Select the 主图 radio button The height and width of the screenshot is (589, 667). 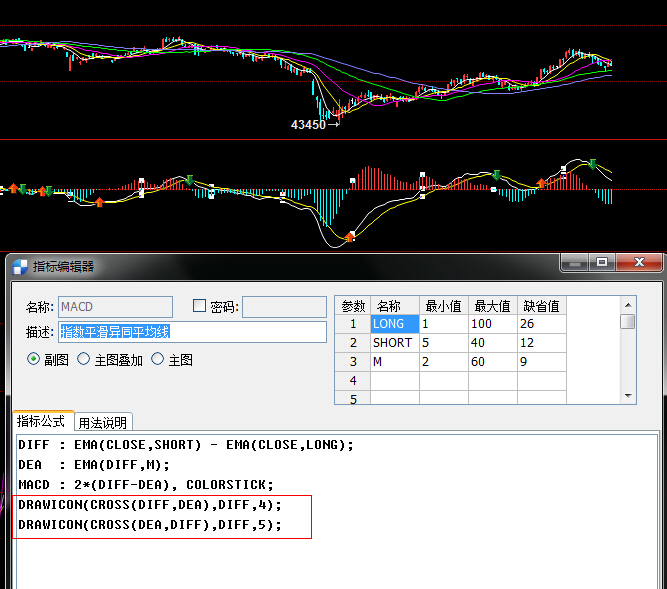pyautogui.click(x=158, y=359)
